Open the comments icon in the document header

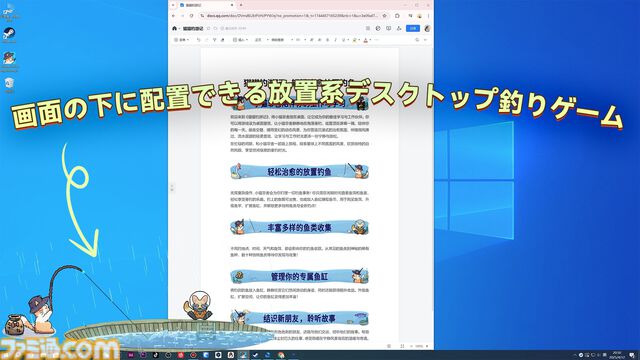[388, 28]
